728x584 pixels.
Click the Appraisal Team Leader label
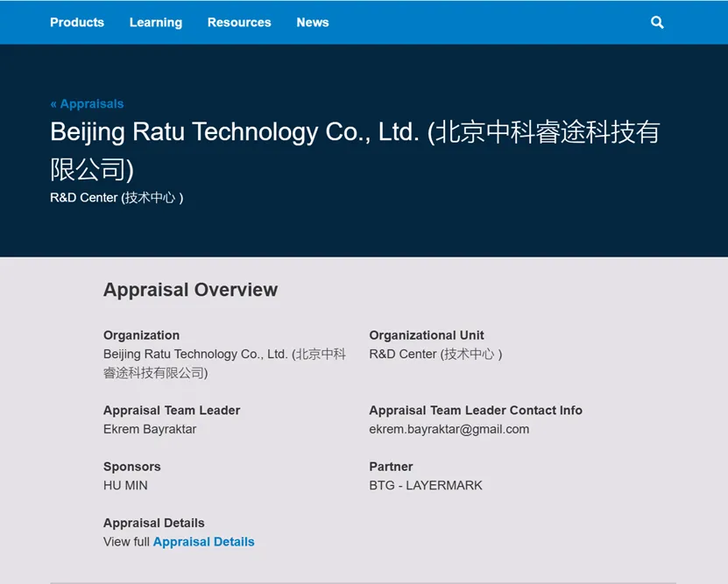[172, 410]
